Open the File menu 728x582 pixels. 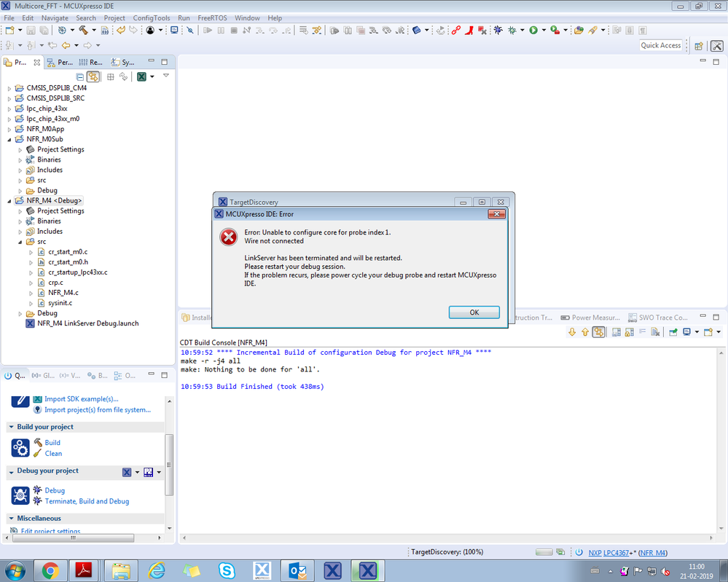pos(9,18)
